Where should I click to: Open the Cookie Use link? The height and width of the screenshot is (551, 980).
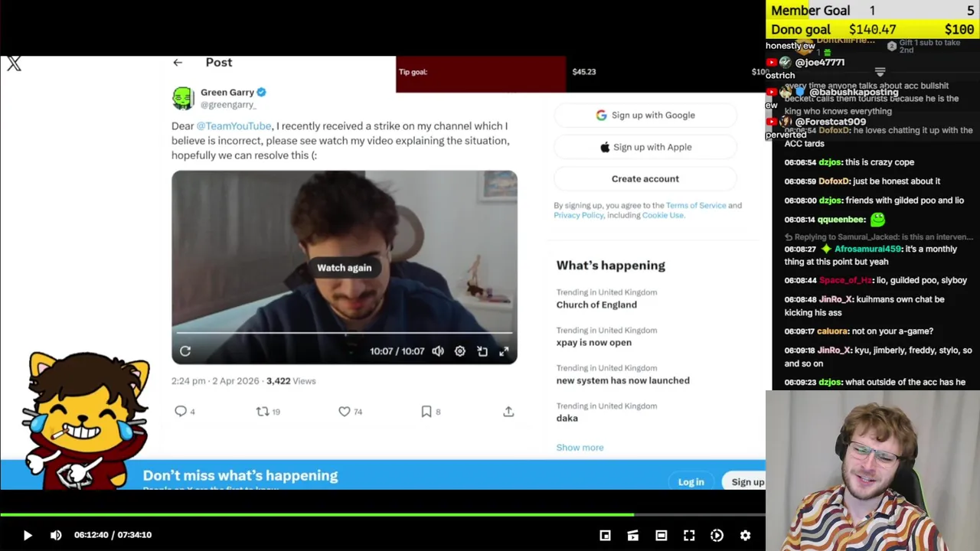click(663, 215)
